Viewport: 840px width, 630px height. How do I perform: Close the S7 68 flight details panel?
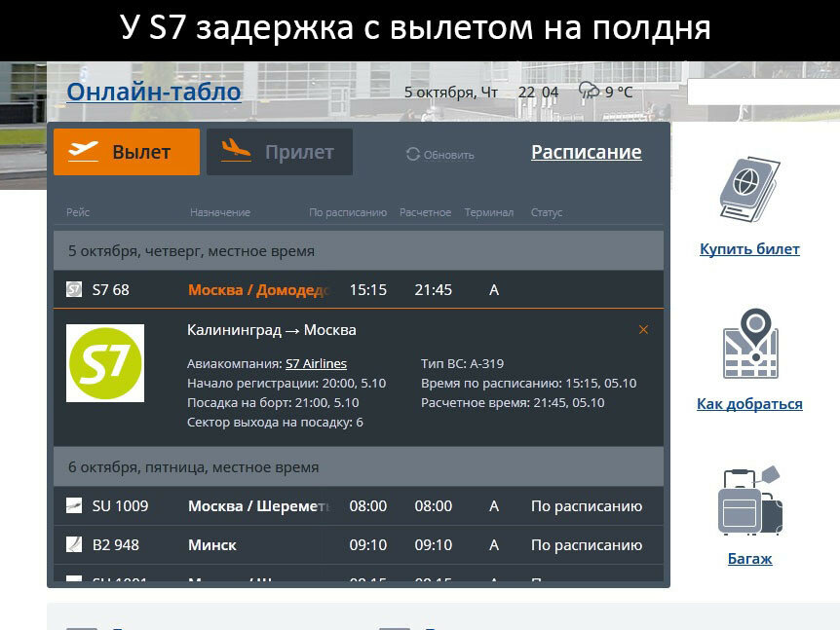point(643,330)
